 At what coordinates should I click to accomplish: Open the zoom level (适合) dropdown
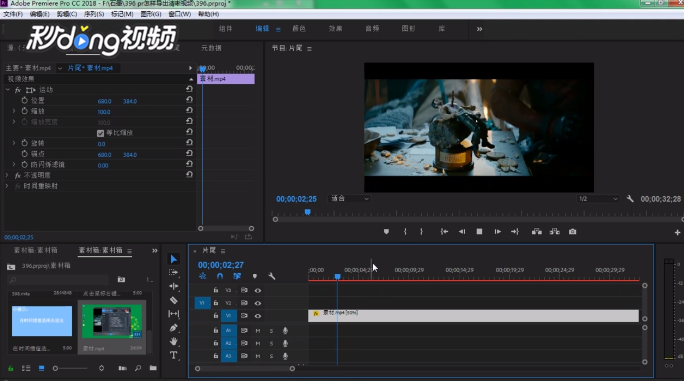click(349, 199)
